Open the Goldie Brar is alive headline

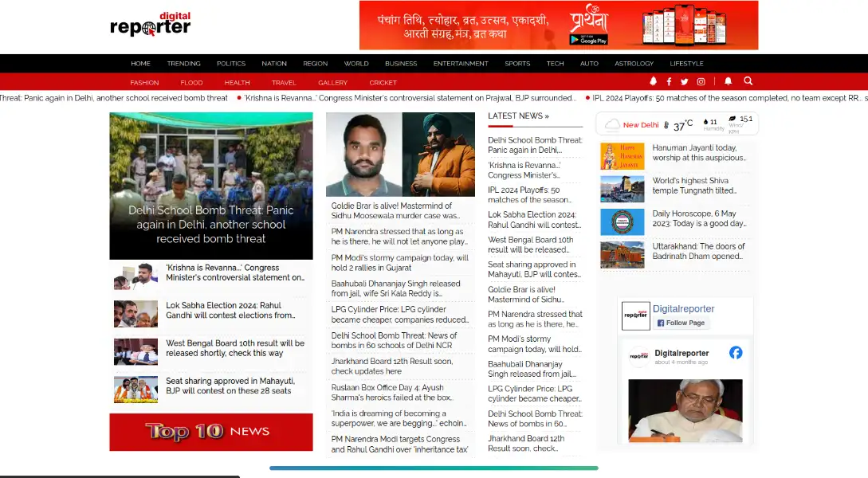coord(395,210)
